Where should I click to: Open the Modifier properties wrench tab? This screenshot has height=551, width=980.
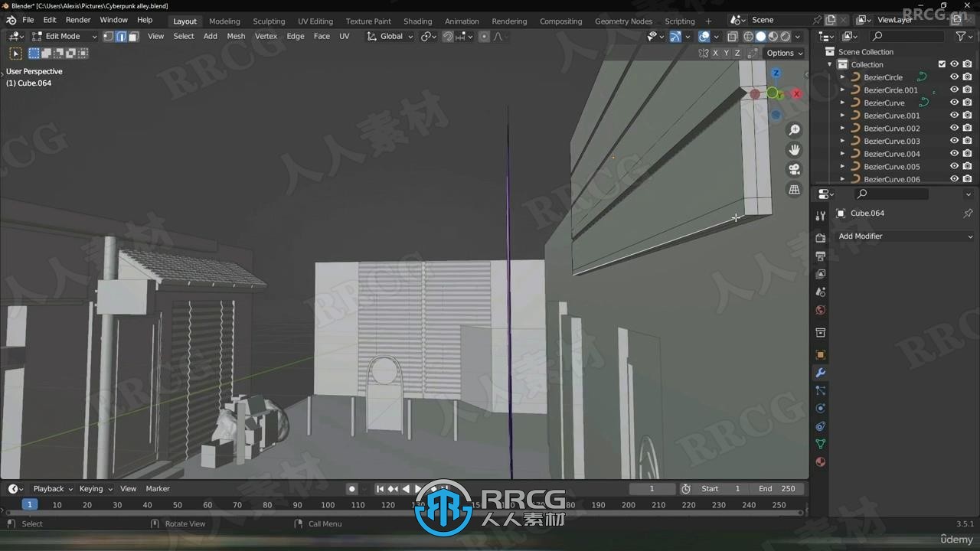[x=821, y=373]
